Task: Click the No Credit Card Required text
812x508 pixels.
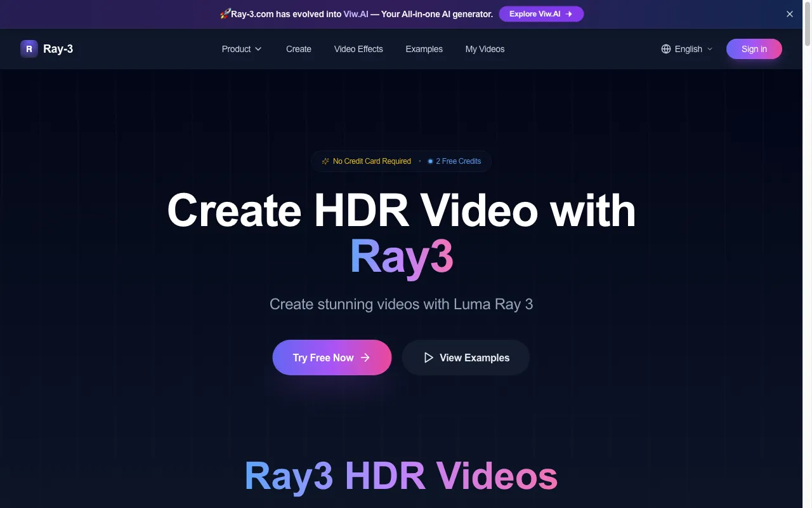Action: [x=372, y=161]
